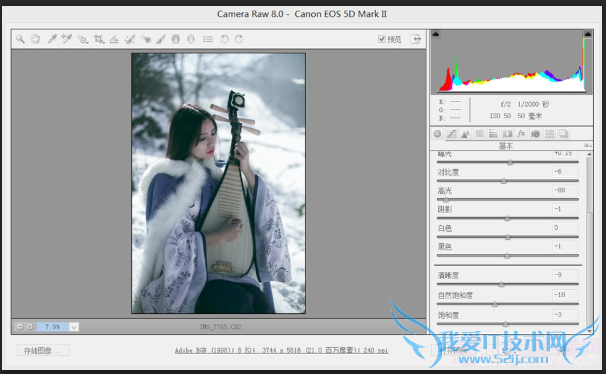Select the Color Sampler tool
Image resolution: width=606 pixels, height=374 pixels.
(66, 39)
